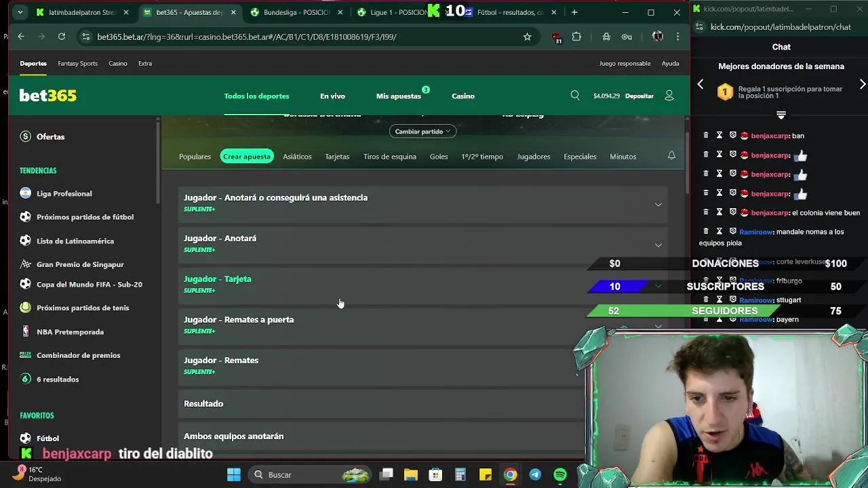Open the 'Ayuda' link
The image size is (868, 488).
[x=670, y=63]
